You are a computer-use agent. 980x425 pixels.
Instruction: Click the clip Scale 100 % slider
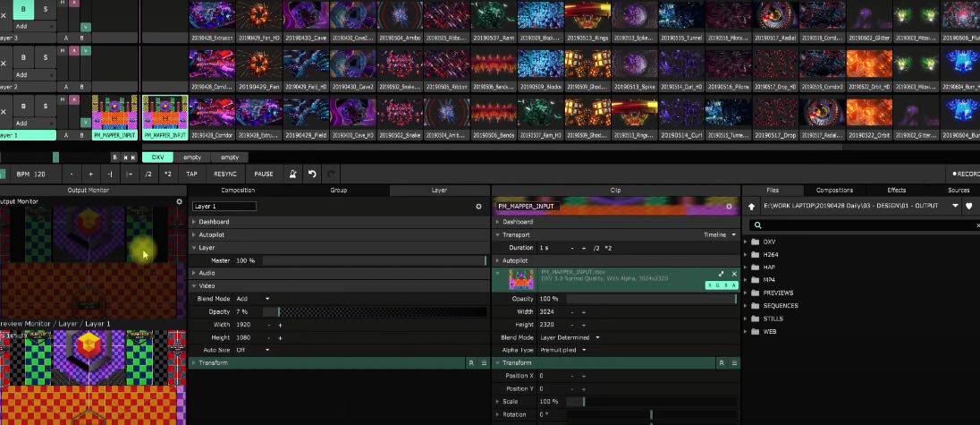click(652, 401)
